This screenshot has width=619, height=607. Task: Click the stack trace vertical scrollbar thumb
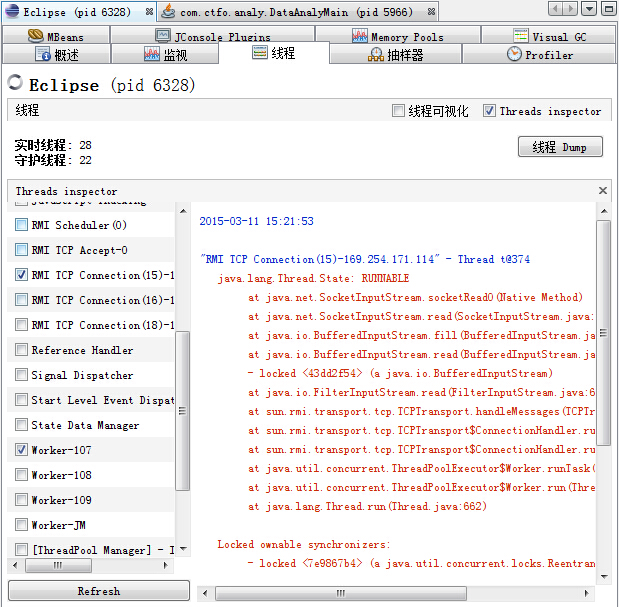click(x=604, y=333)
